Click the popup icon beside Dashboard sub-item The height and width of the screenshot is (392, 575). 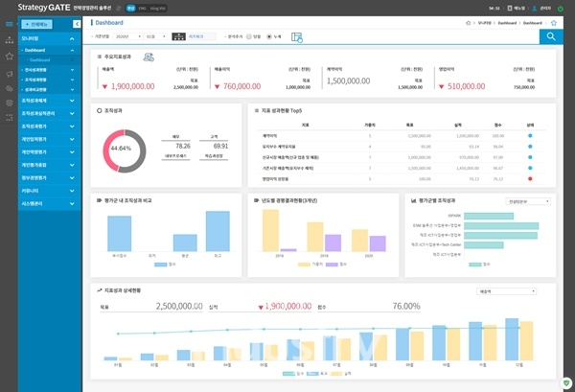tap(72, 59)
